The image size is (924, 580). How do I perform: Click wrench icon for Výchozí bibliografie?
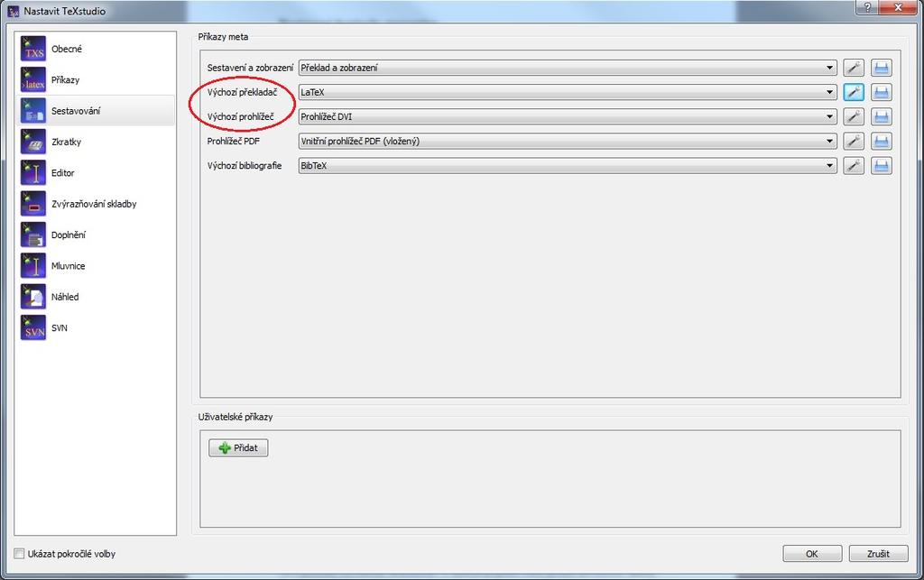[854, 165]
